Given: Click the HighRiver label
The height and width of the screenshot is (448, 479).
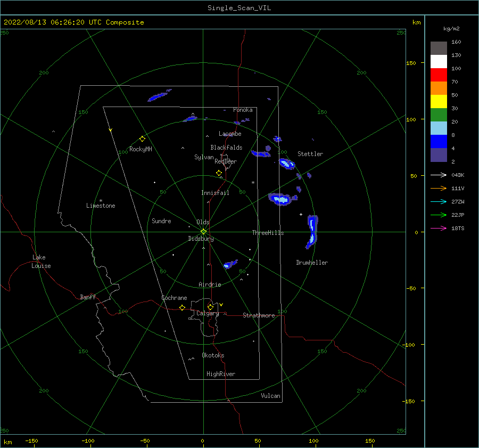Looking at the screenshot, I should click(x=221, y=374).
